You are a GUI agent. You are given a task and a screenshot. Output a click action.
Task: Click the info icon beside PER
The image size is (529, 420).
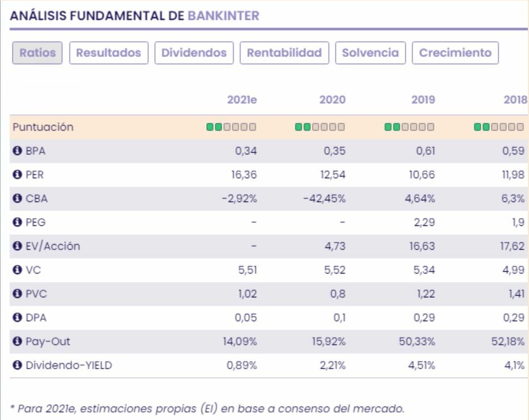(x=17, y=175)
